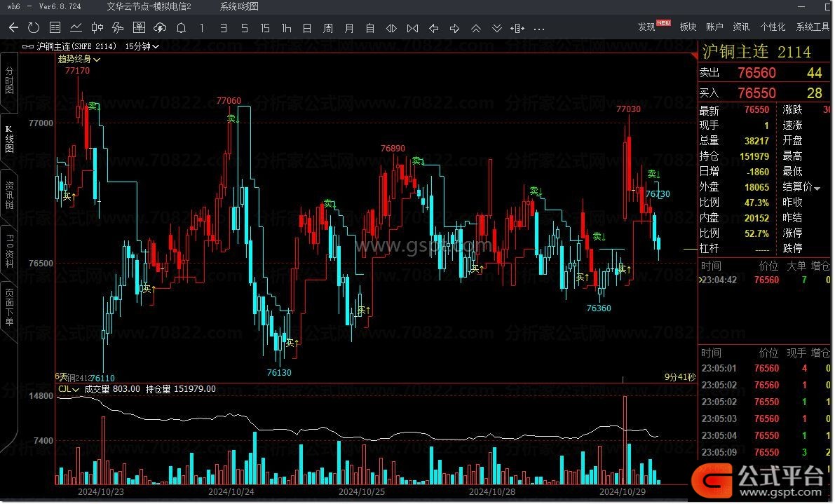Open the 资讯链 side tab

pos(9,195)
